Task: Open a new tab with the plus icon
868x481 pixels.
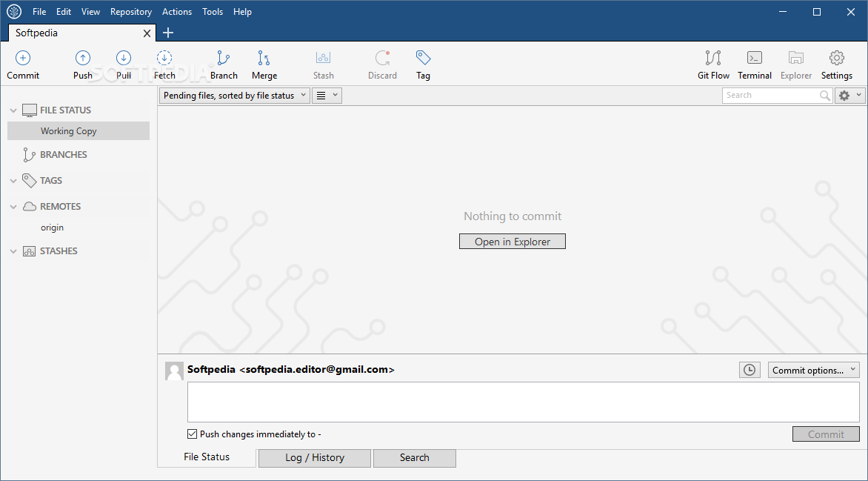Action: pyautogui.click(x=168, y=33)
